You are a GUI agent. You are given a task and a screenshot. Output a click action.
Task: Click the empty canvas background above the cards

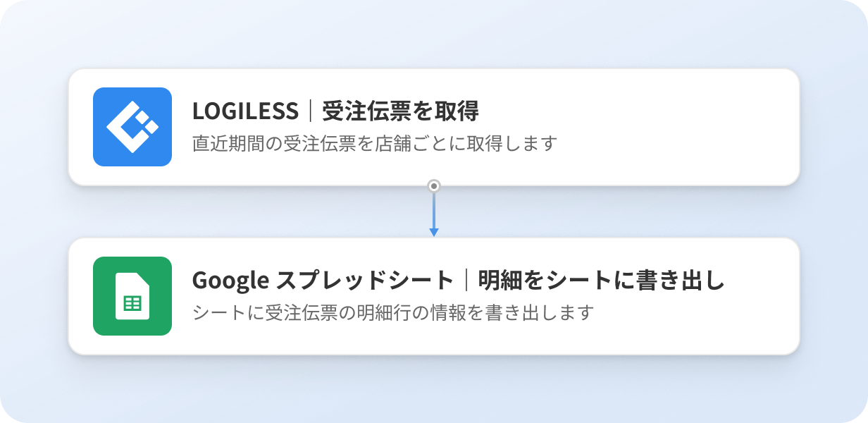(434, 34)
